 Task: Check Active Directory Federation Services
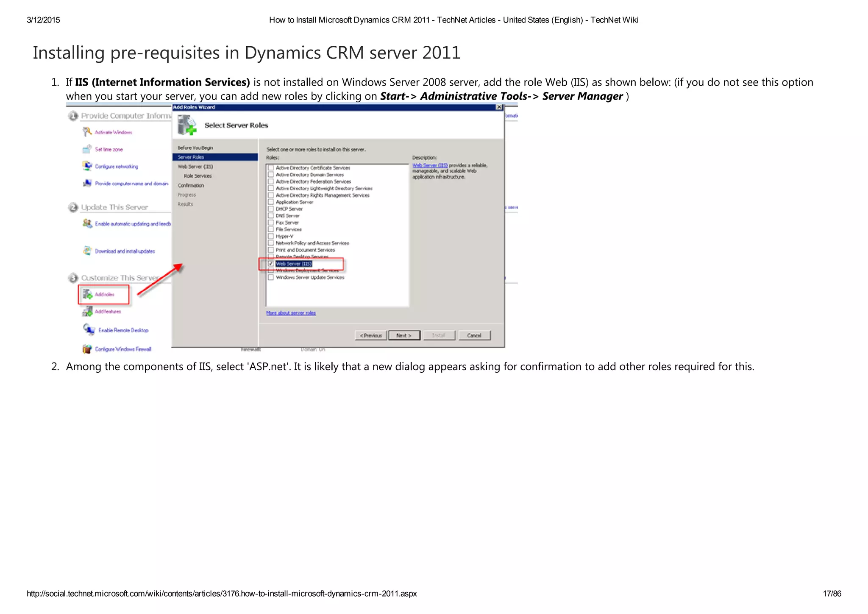(271, 181)
